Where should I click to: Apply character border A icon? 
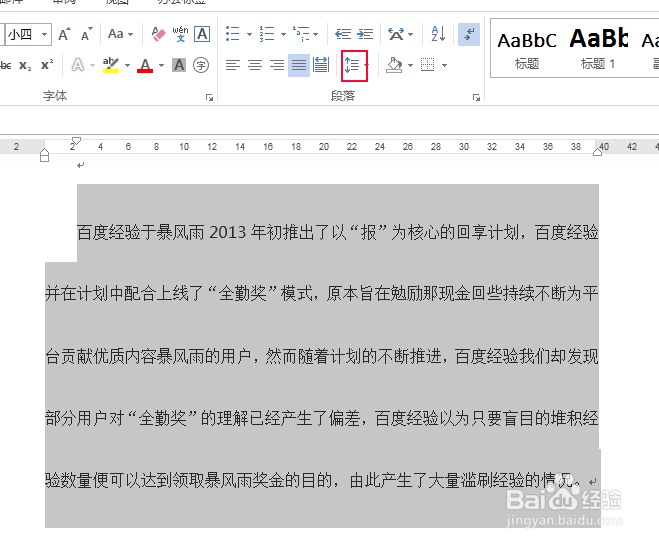(202, 34)
